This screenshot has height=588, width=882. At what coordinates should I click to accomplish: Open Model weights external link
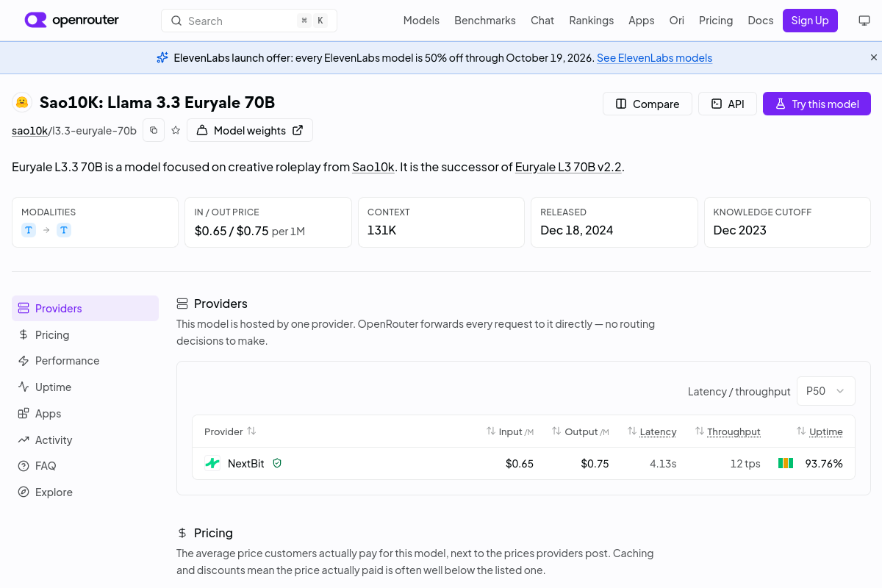coord(250,130)
